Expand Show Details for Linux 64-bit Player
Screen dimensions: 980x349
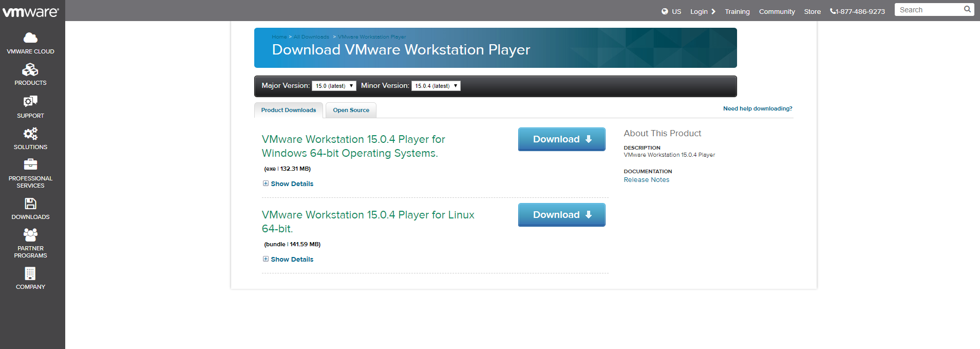(x=288, y=259)
